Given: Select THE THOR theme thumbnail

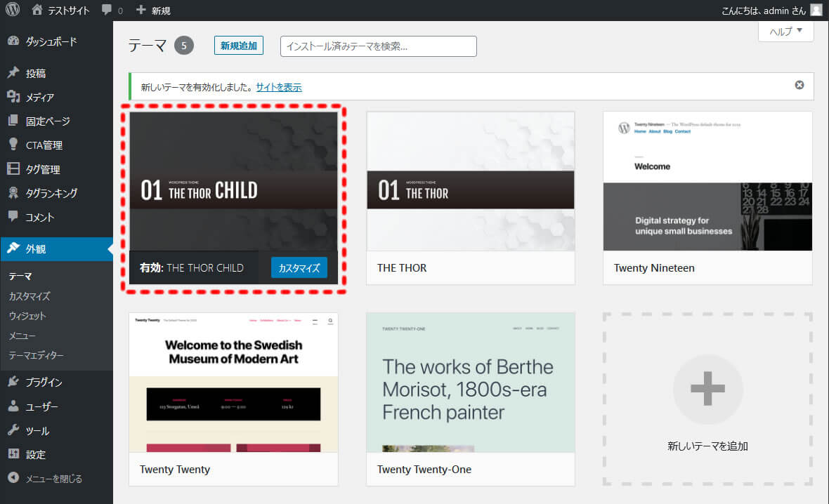Looking at the screenshot, I should point(471,181).
